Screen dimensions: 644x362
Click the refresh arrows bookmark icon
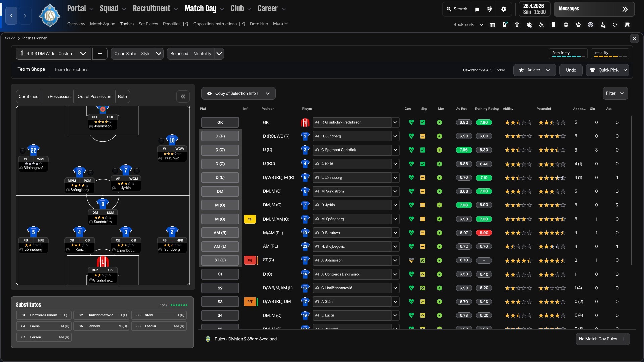[615, 25]
